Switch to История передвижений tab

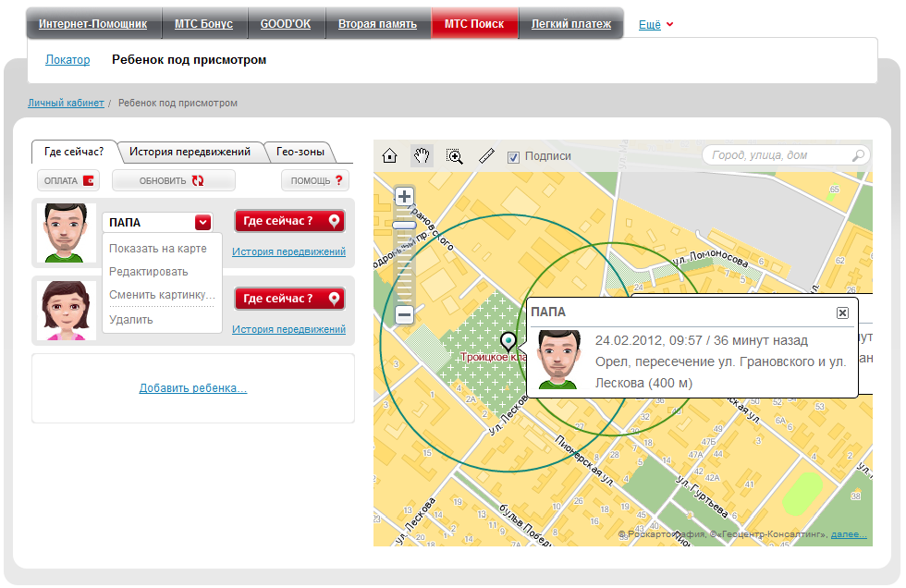pos(190,152)
